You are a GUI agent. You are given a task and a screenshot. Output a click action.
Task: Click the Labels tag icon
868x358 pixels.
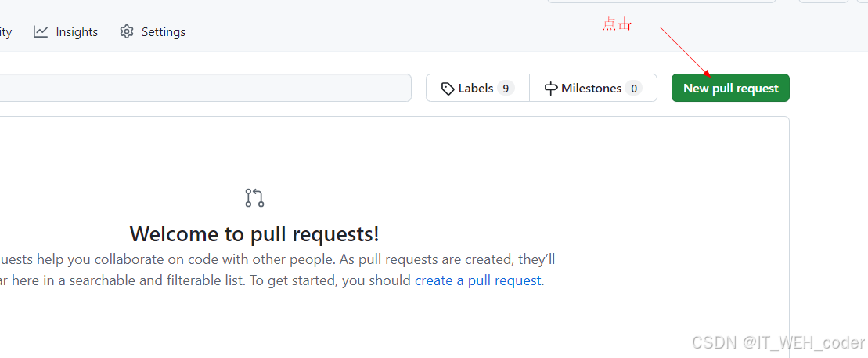447,89
